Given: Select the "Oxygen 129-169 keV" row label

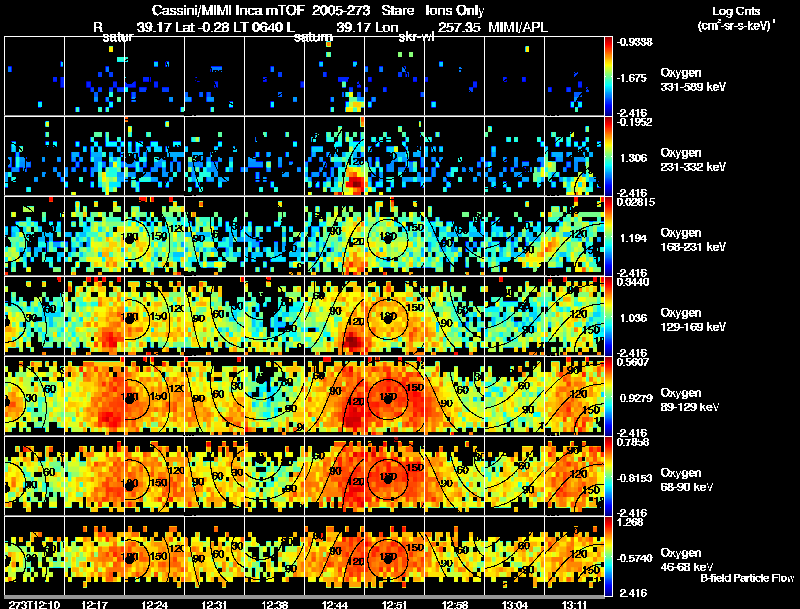Looking at the screenshot, I should click(x=693, y=320).
